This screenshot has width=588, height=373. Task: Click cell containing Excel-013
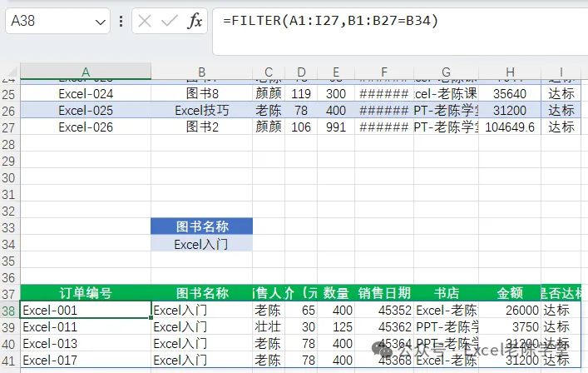point(86,343)
